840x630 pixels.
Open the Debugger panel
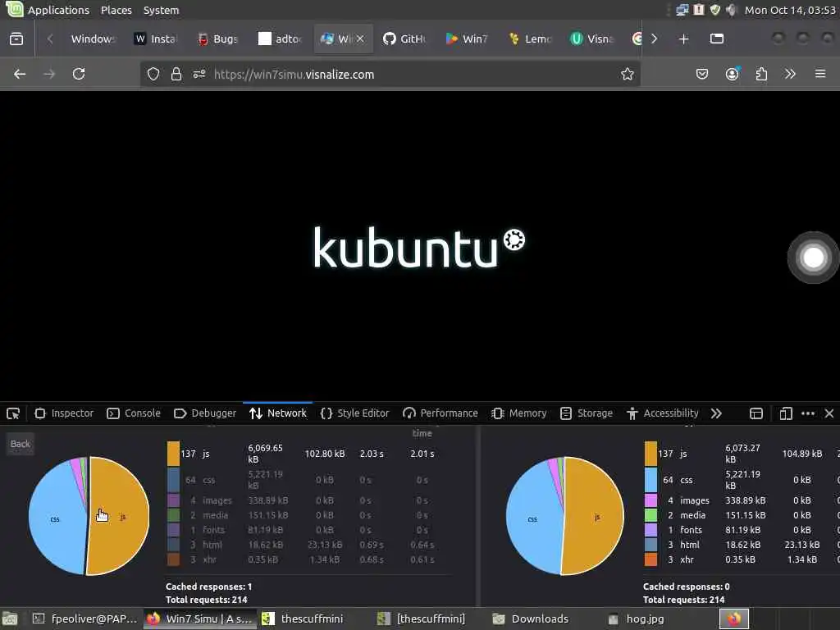coord(205,413)
